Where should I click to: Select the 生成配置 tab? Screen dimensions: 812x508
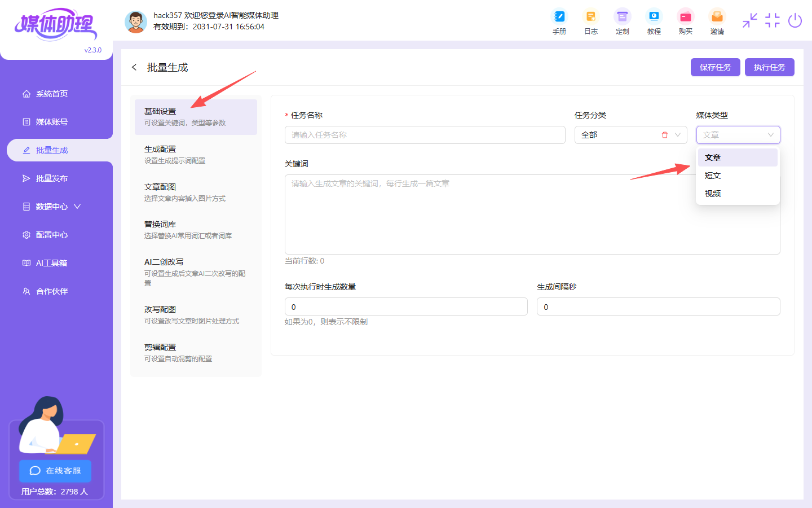pyautogui.click(x=196, y=155)
